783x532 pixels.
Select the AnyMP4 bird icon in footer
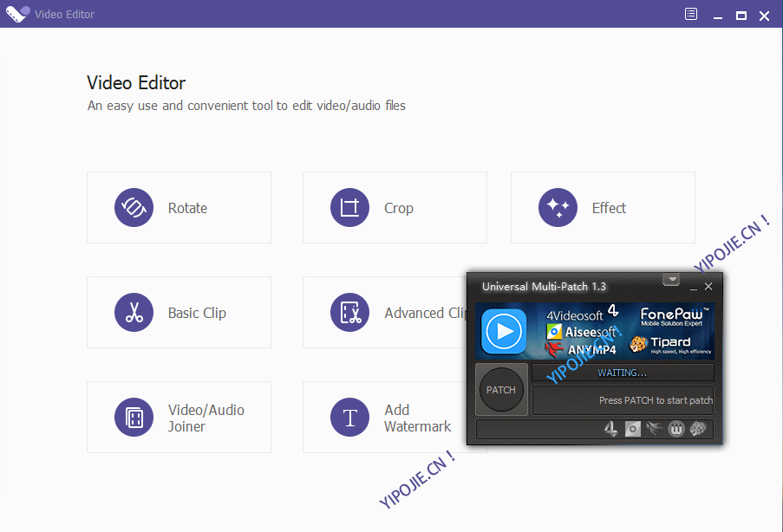pos(654,429)
